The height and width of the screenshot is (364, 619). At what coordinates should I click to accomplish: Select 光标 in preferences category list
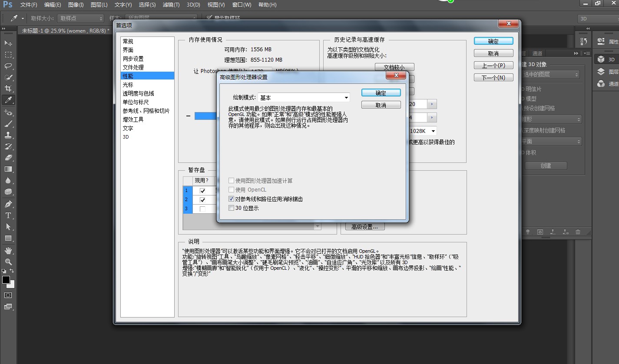coord(147,85)
